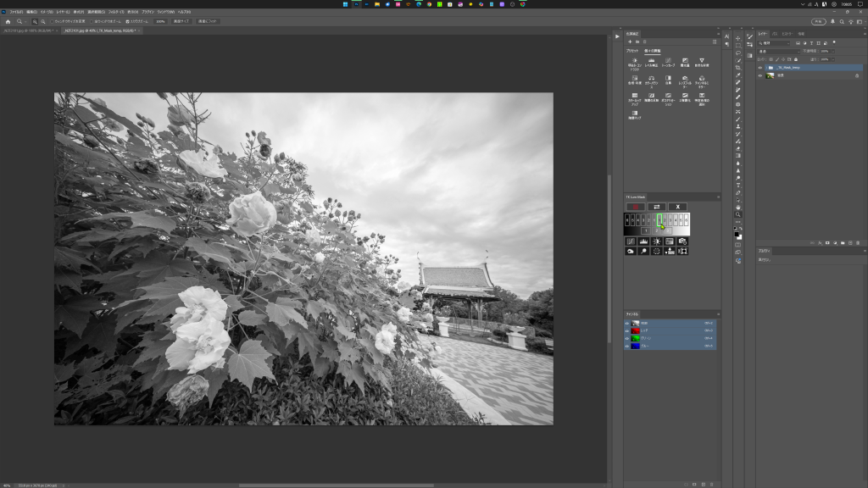Open the File menu in the menu bar
Image resolution: width=868 pixels, height=488 pixels.
coord(16,12)
